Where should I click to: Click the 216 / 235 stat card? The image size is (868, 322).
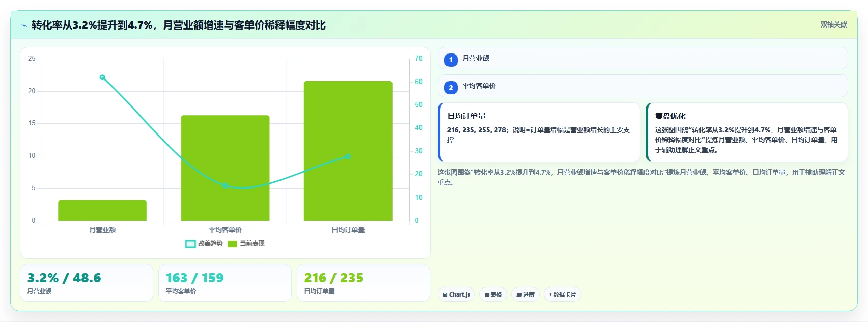point(363,283)
